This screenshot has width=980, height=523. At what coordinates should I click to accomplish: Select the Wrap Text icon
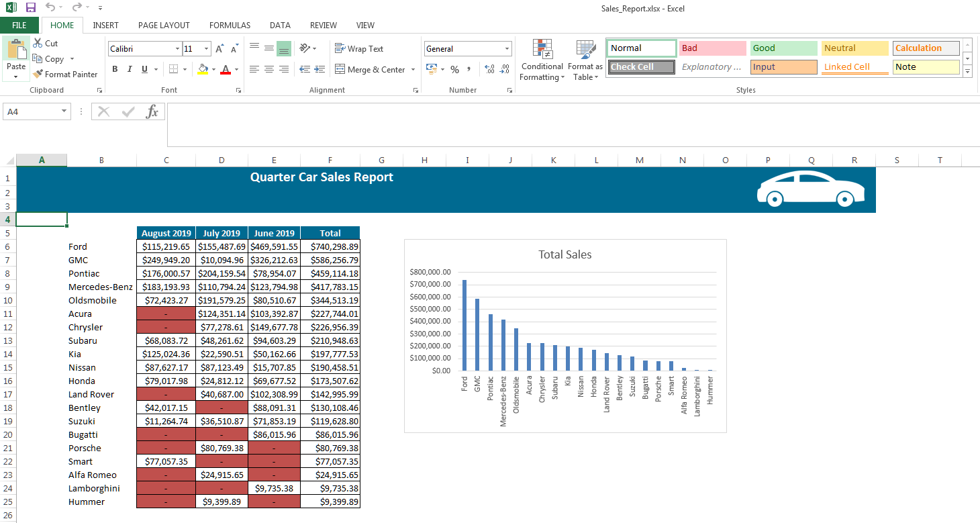click(x=360, y=48)
